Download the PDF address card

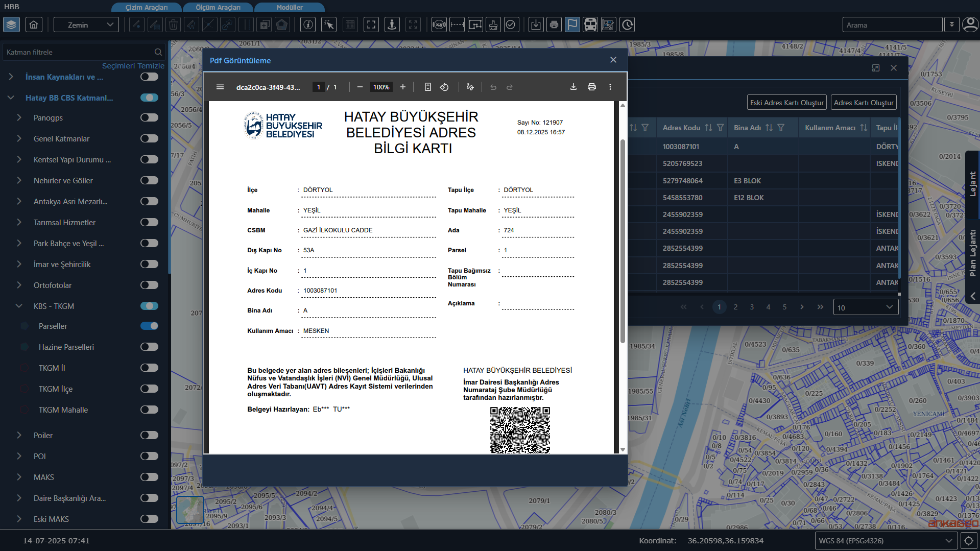click(573, 87)
